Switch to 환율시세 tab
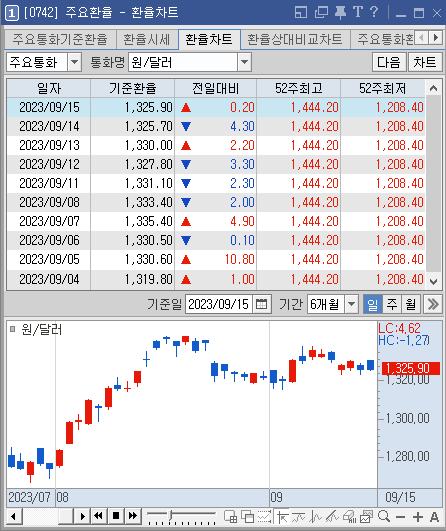The image size is (446, 531). pyautogui.click(x=146, y=40)
